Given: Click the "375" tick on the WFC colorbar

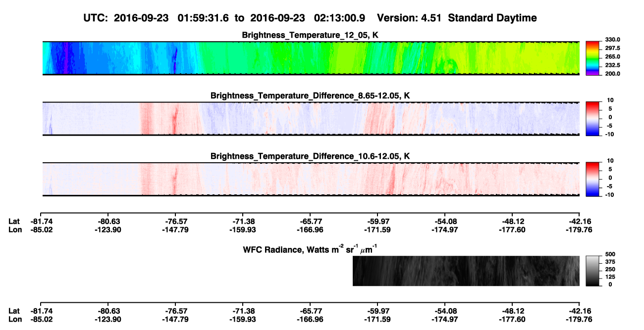Looking at the screenshot, I should click(610, 262).
